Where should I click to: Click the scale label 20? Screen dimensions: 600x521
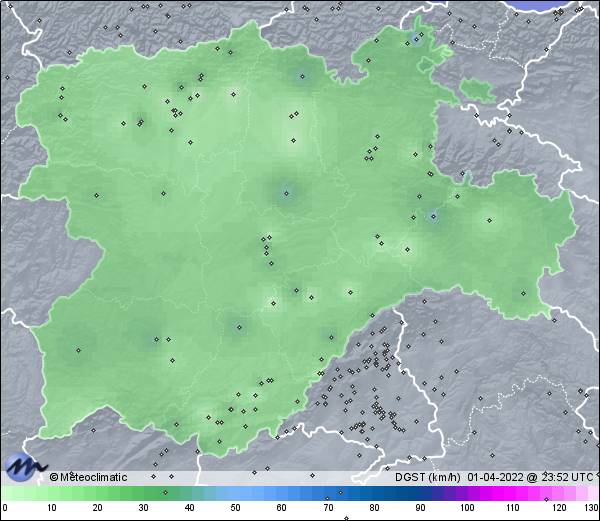click(98, 508)
